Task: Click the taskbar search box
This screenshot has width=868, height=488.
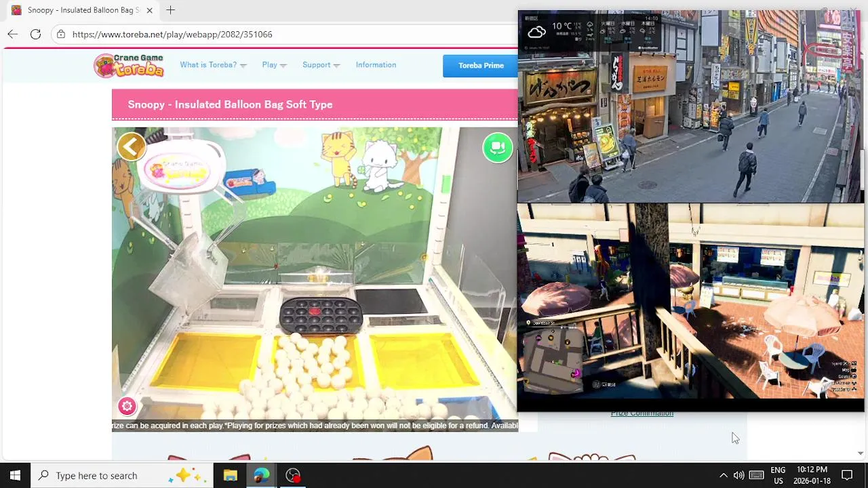Action: pos(122,475)
